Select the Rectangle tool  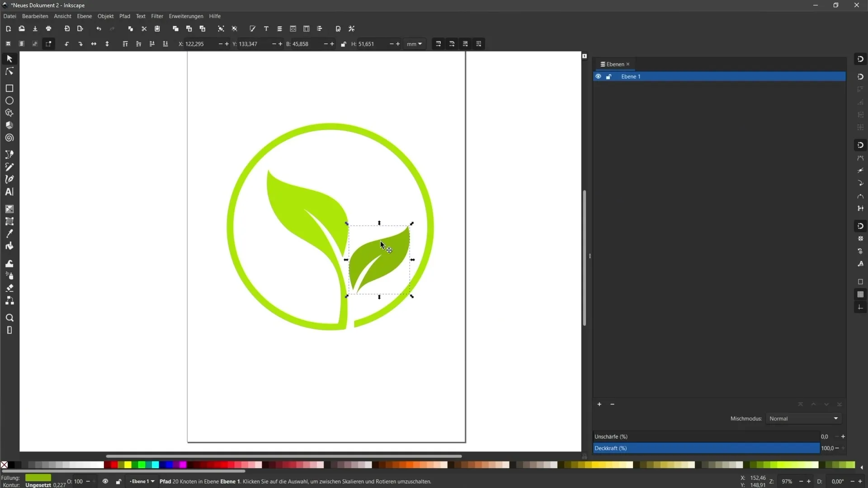(9, 88)
